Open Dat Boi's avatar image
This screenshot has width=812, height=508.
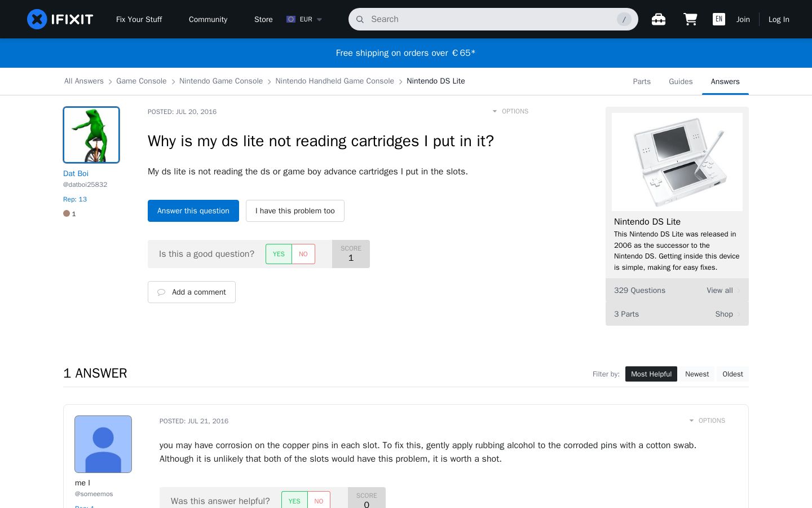[x=91, y=135]
